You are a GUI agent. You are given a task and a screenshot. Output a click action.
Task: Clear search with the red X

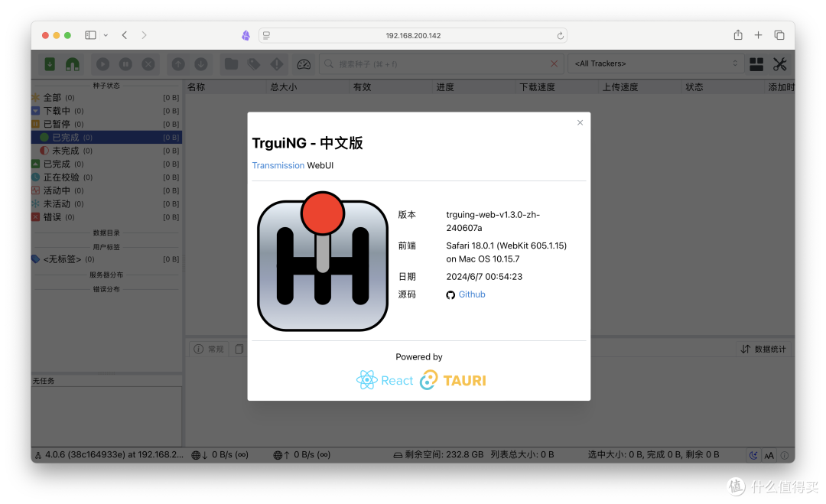pyautogui.click(x=554, y=63)
